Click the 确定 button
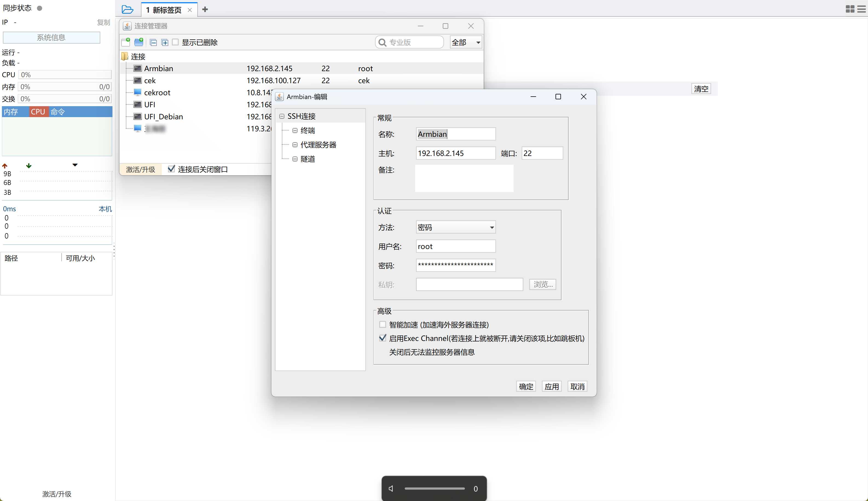The image size is (868, 501). point(525,386)
